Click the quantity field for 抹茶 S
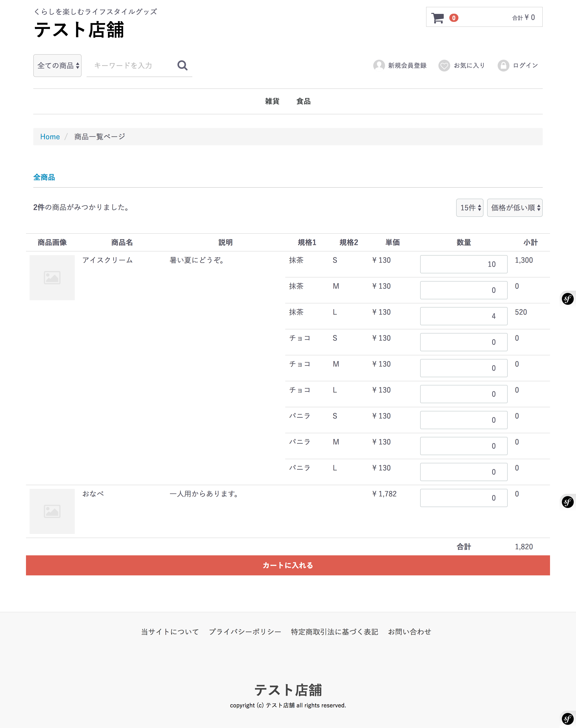Screen dimensions: 576x728 click(464, 264)
